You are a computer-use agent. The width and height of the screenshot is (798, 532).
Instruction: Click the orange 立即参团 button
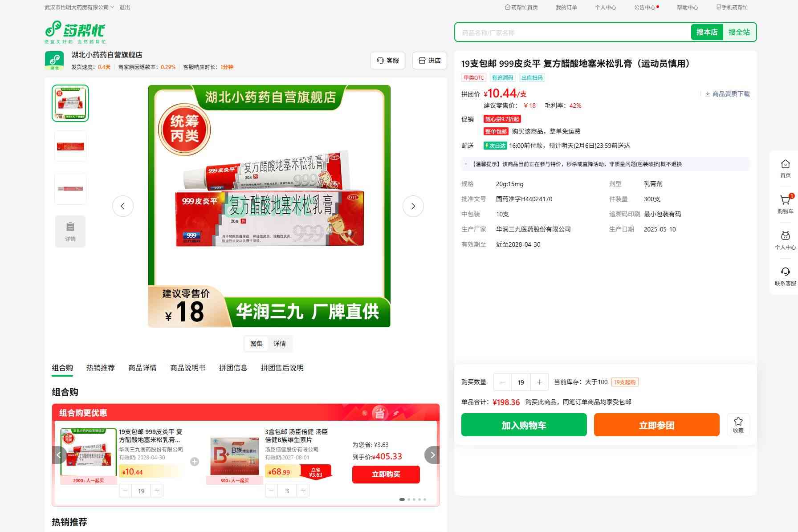[x=656, y=425]
